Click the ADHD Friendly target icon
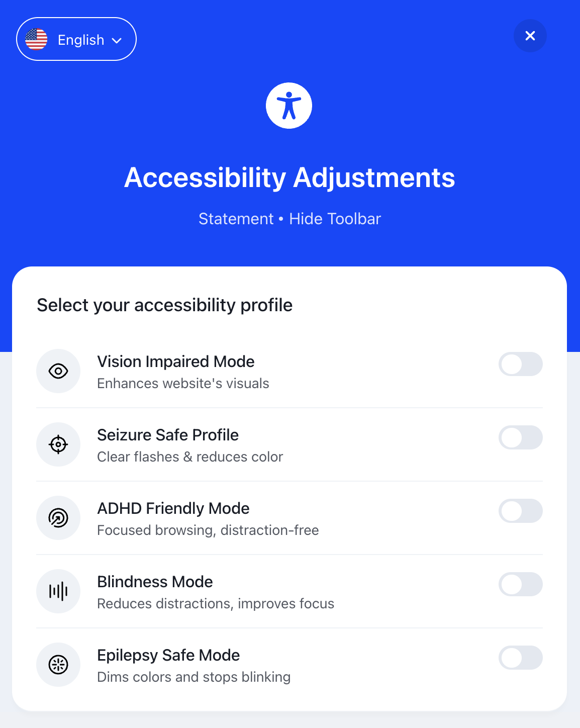The width and height of the screenshot is (580, 728). [58, 518]
